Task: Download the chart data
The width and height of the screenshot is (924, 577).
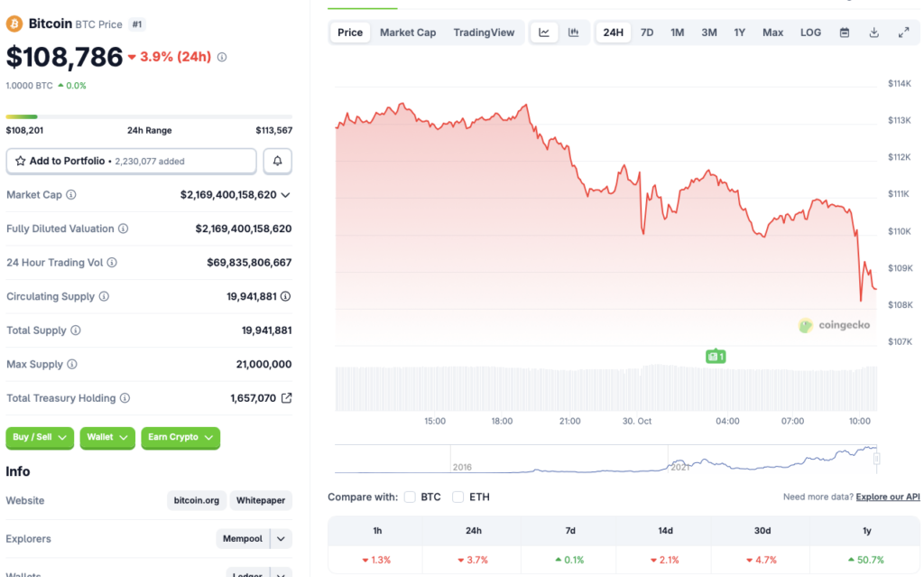Action: point(873,32)
